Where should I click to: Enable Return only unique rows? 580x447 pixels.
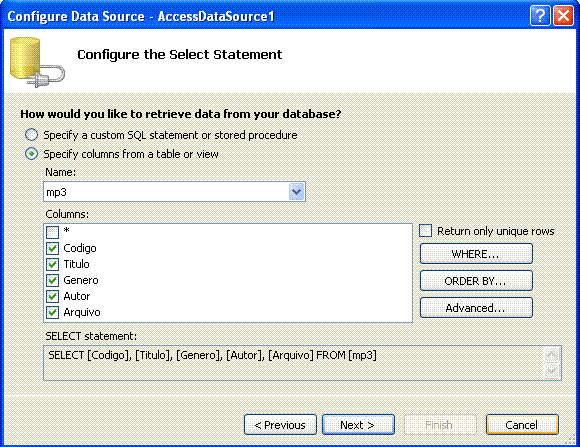click(425, 231)
